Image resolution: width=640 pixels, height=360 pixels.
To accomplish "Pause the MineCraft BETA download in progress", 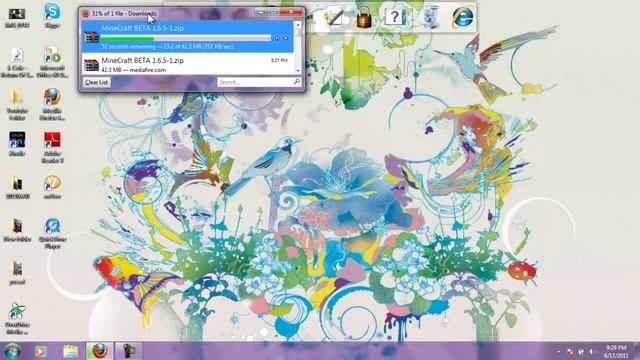I will [x=278, y=38].
